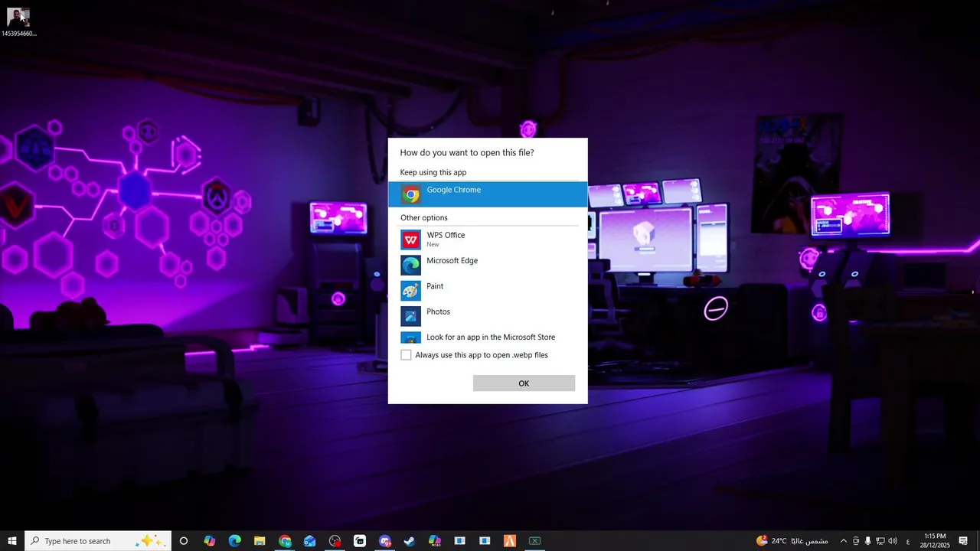The image size is (980, 551).
Task: Open Discord from the taskbar
Action: click(385, 541)
